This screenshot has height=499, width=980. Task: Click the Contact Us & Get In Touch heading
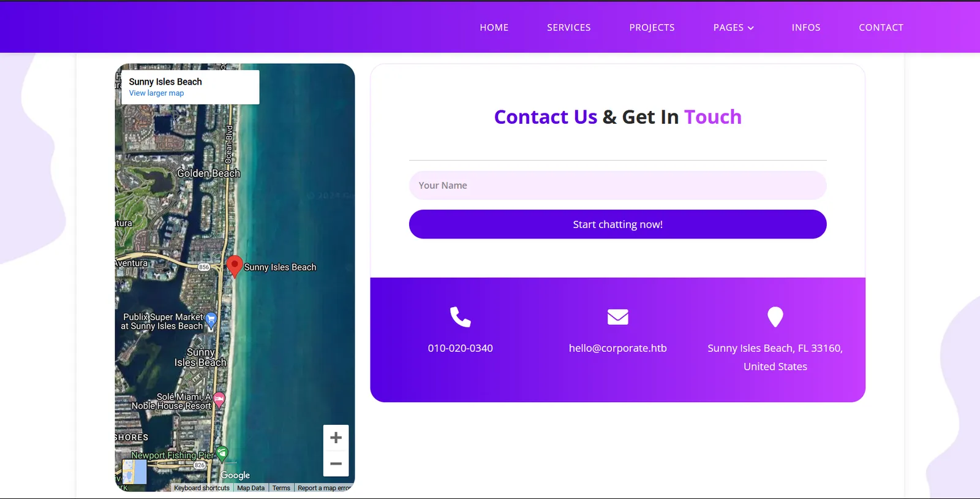[617, 117]
